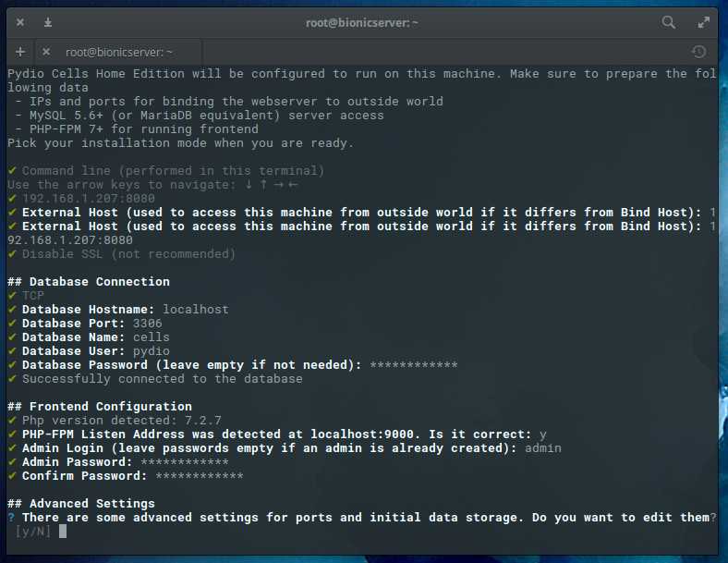728x563 pixels.
Task: Click the window title 'root@bionicserver: ~'
Action: [x=361, y=22]
